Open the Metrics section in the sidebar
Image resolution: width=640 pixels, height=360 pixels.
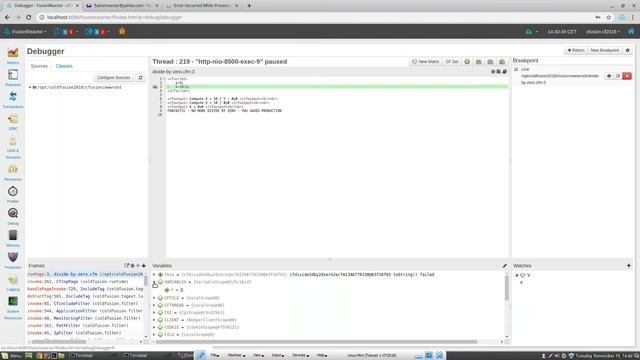[x=13, y=56]
